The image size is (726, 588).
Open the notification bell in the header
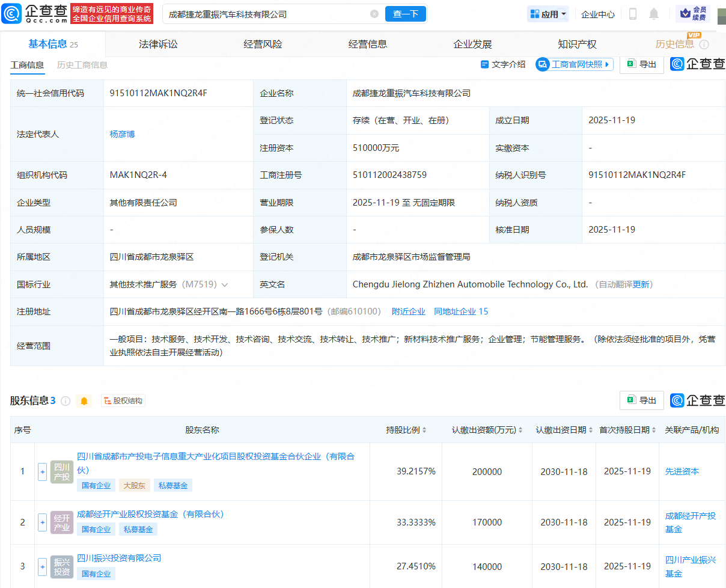coord(654,14)
